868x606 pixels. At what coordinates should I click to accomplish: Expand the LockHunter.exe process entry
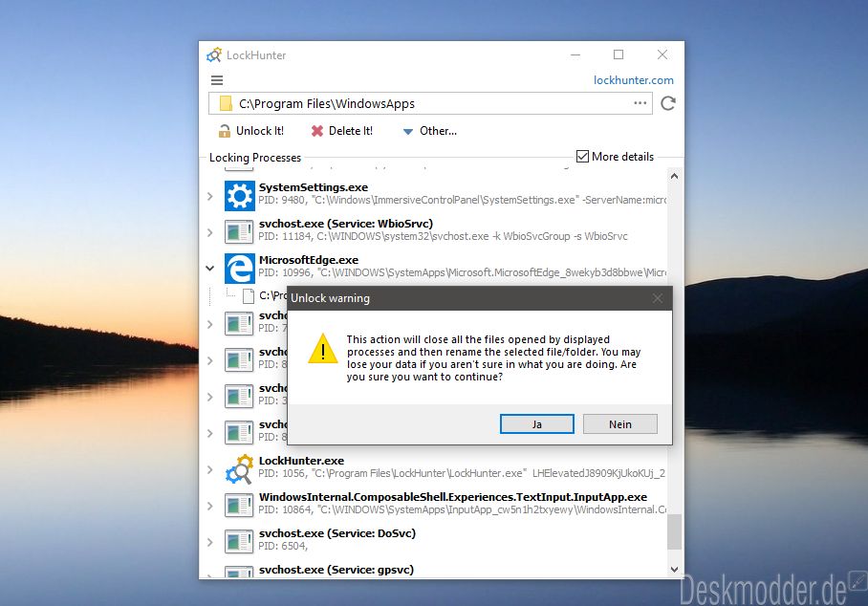209,470
